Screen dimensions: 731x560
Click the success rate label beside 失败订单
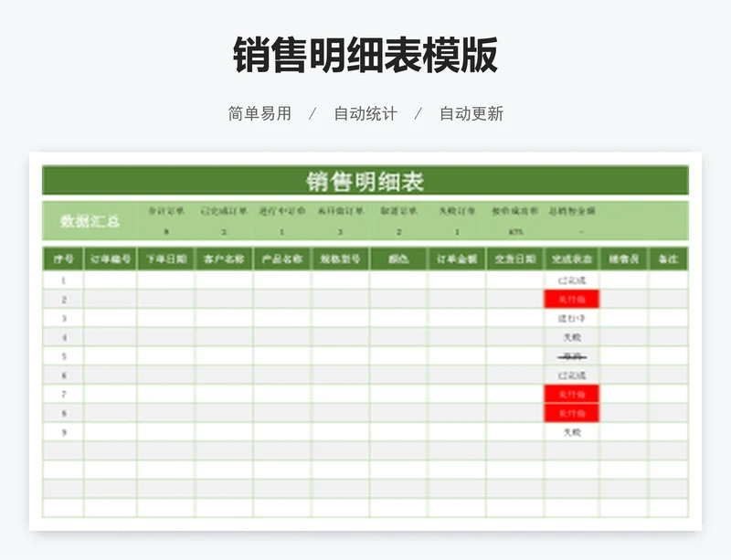515,211
